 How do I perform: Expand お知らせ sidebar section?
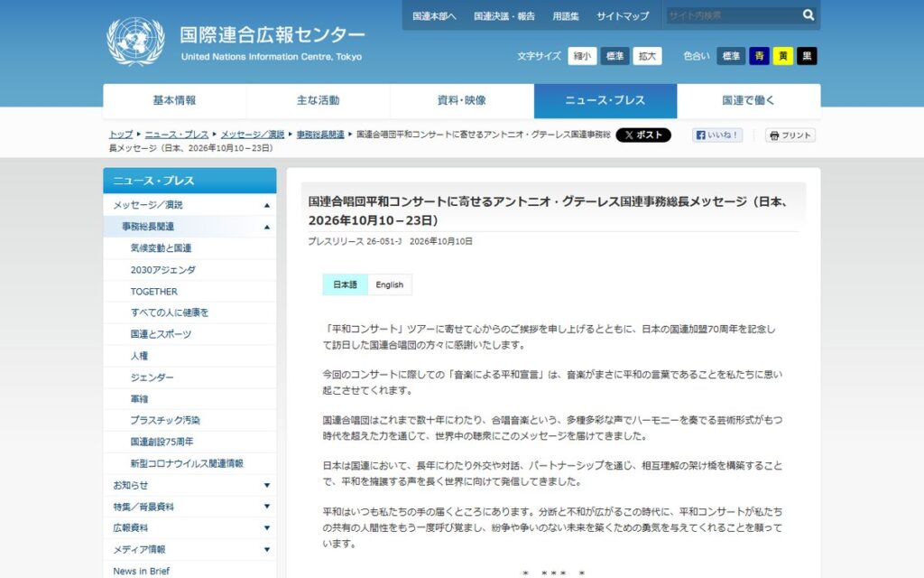tap(267, 485)
